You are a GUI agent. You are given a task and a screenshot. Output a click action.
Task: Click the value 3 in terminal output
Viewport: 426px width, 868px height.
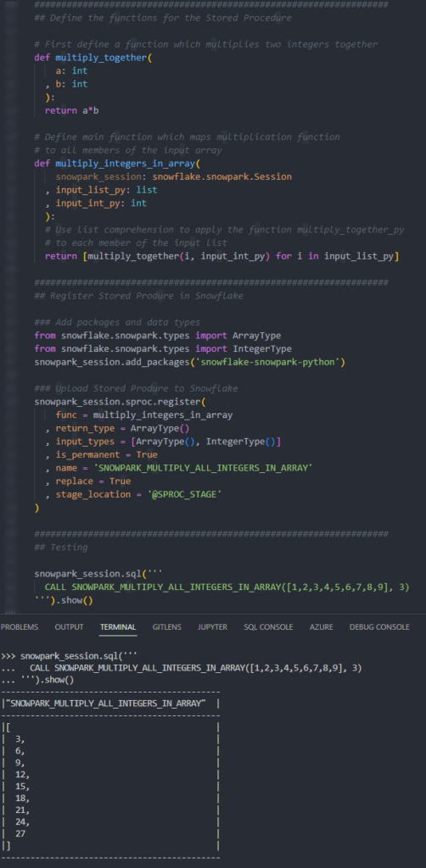(19, 739)
